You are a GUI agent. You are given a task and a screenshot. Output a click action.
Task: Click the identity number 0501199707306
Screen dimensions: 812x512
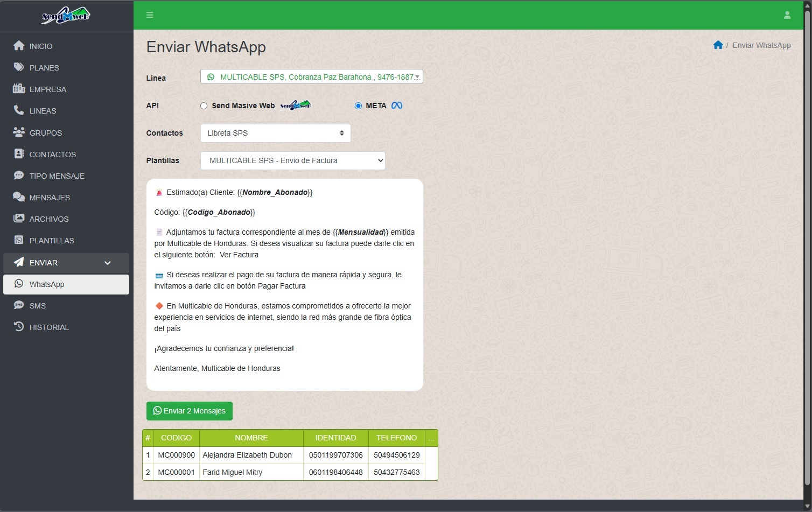336,455
